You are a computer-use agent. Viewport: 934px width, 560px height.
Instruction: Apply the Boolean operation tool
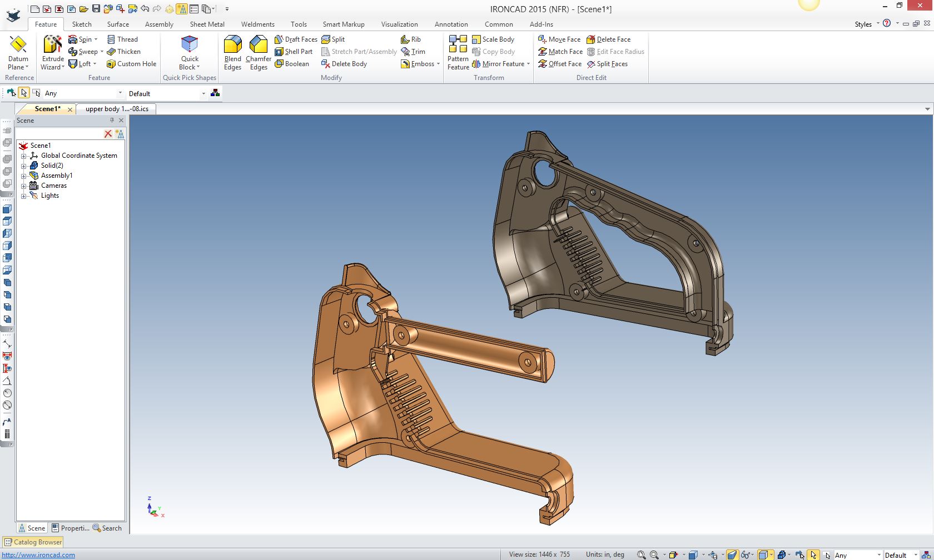click(x=292, y=64)
